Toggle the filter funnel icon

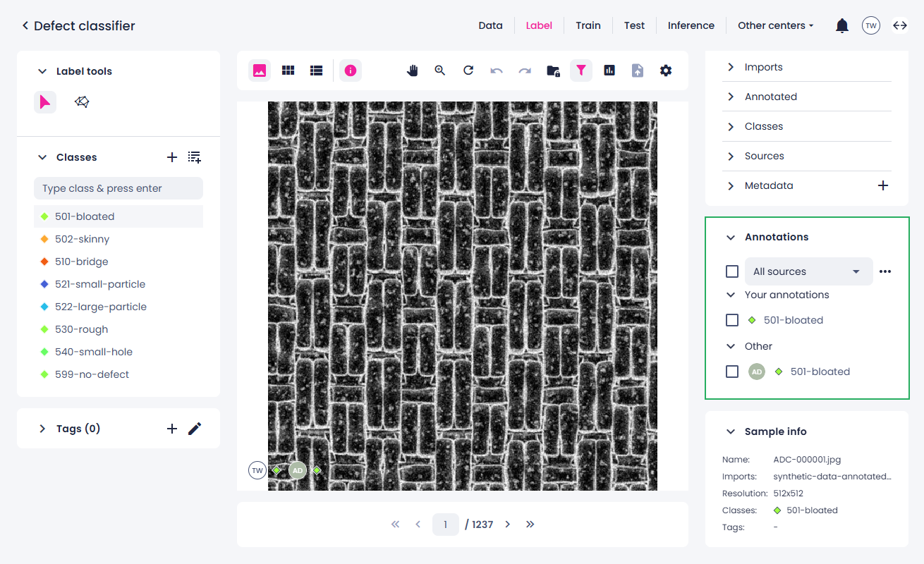pyautogui.click(x=581, y=70)
